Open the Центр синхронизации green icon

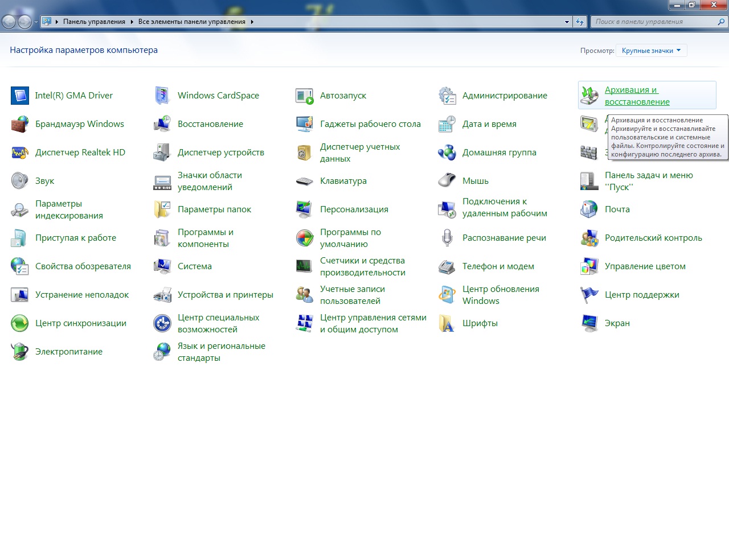[x=20, y=323]
